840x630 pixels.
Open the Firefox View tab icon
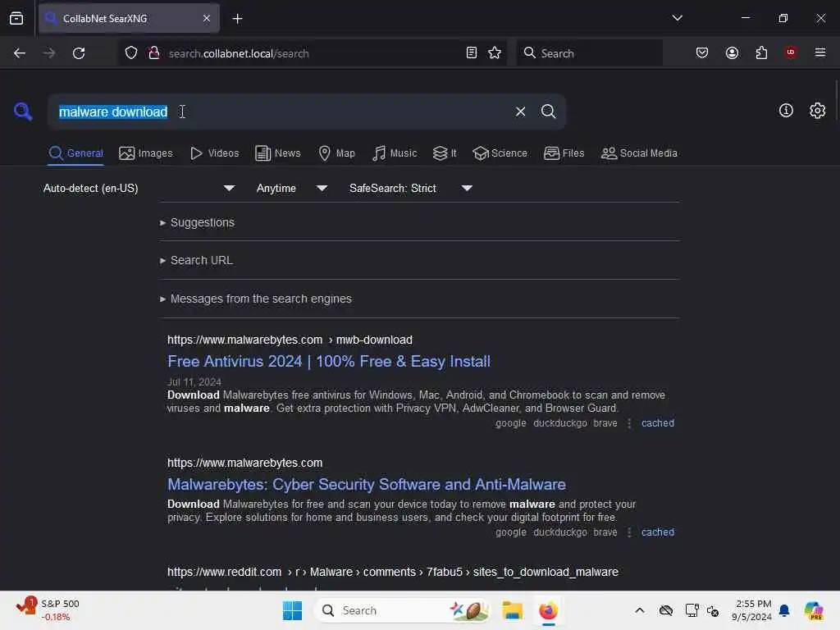tap(16, 18)
